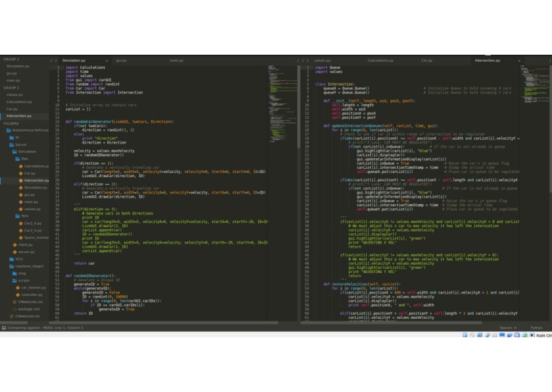Viewport: 552px width, 392px height.
Task: Open CMakeLists.txt listed just above package.xml
Action: tap(30, 302)
